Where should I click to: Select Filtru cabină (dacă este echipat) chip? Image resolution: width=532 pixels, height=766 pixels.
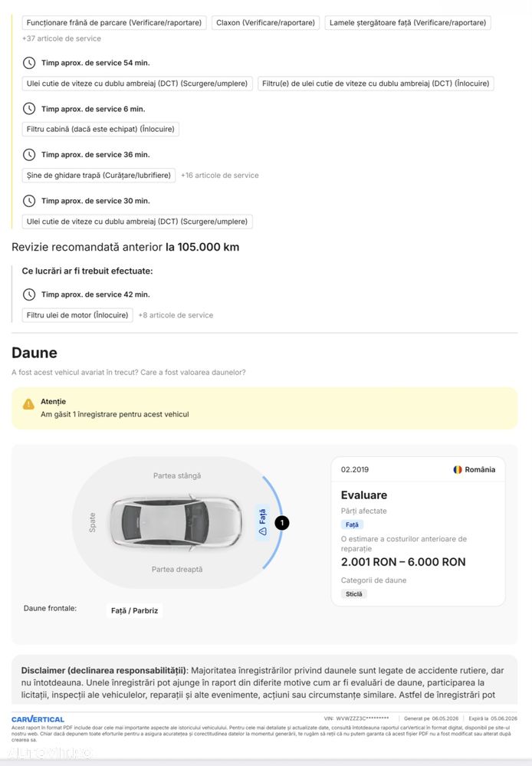point(100,129)
